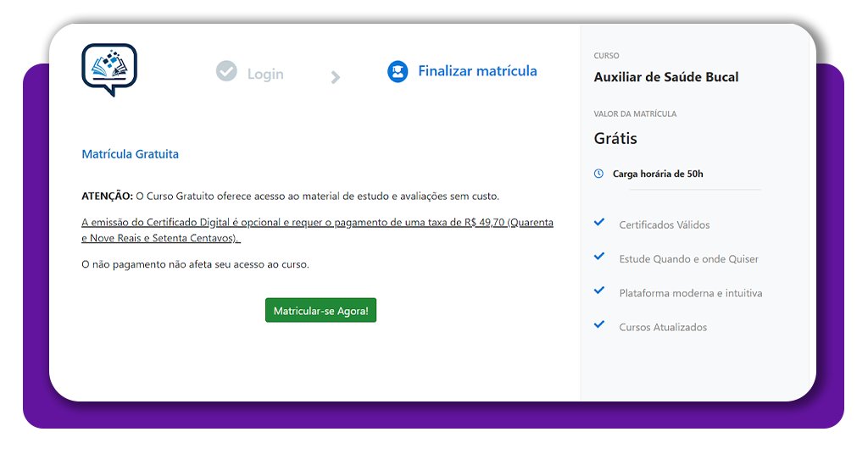
Task: Click the CURSO label in the side panel
Action: point(606,56)
